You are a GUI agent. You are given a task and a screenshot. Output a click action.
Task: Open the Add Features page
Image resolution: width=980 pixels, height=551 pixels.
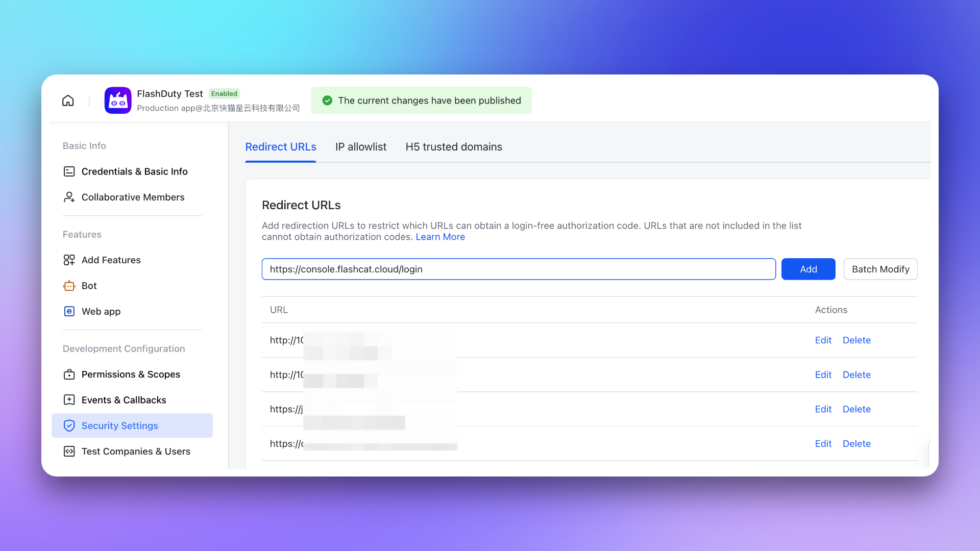coord(111,260)
